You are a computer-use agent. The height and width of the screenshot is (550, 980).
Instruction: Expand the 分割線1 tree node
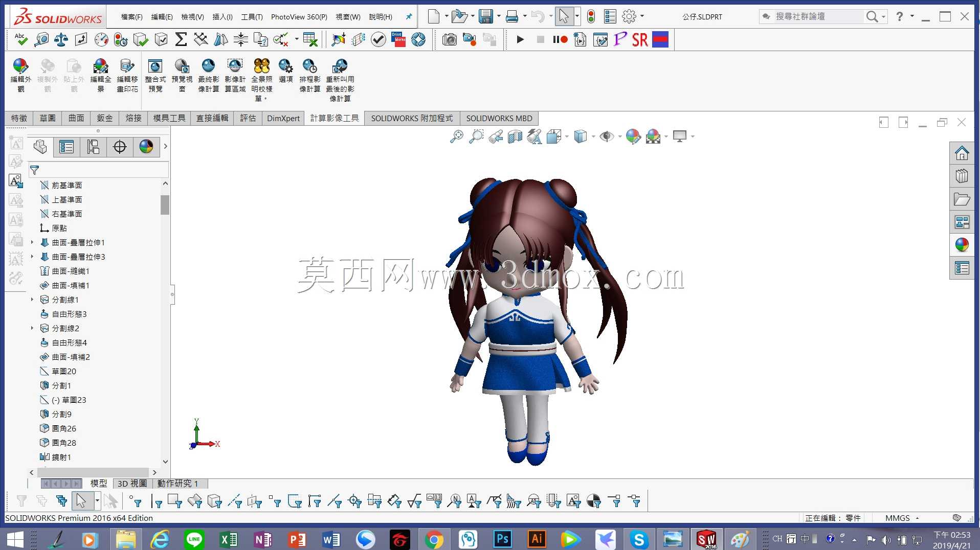click(32, 300)
